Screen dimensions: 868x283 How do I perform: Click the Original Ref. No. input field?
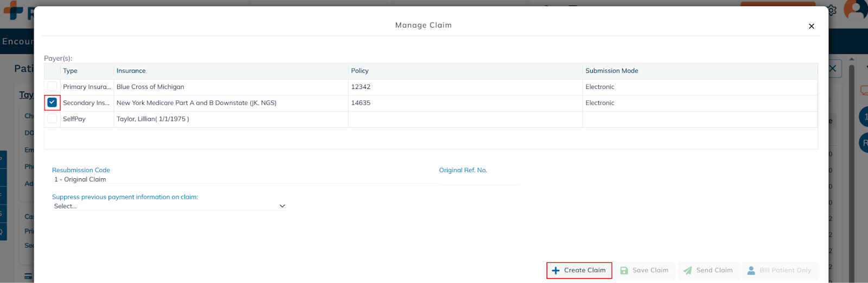pyautogui.click(x=478, y=179)
